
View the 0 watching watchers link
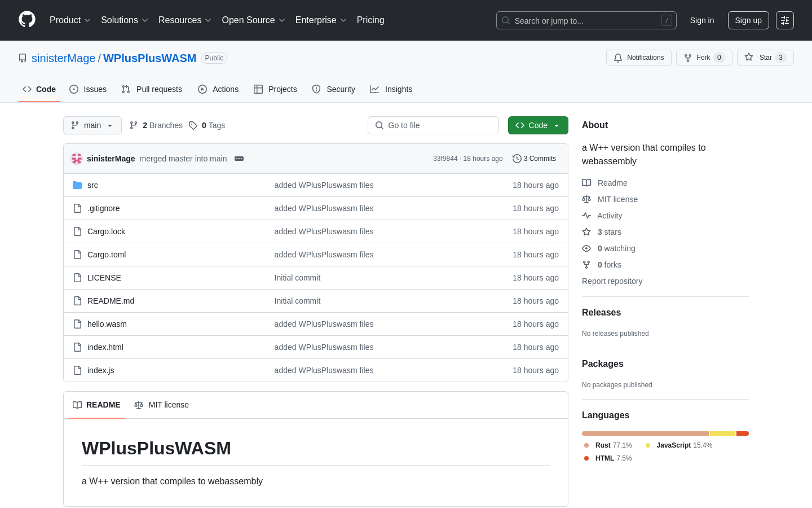point(608,248)
